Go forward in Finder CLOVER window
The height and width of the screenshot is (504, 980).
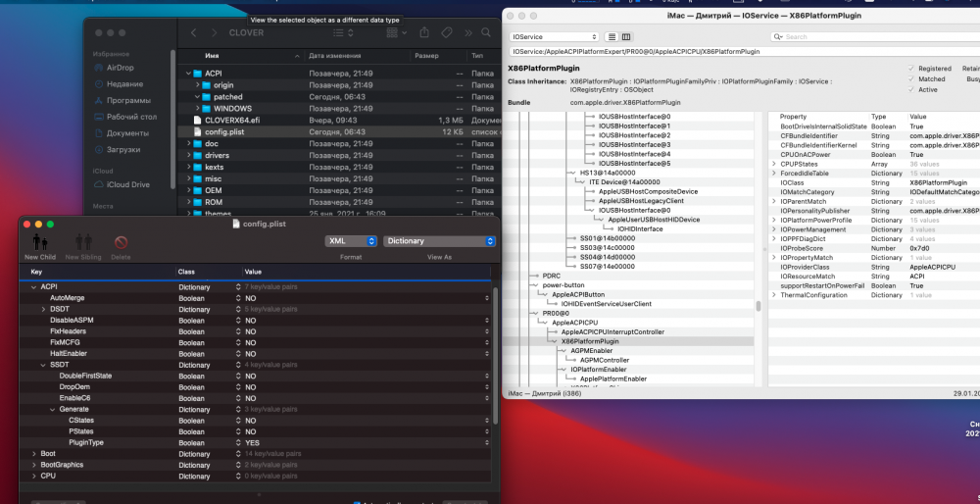(x=215, y=32)
